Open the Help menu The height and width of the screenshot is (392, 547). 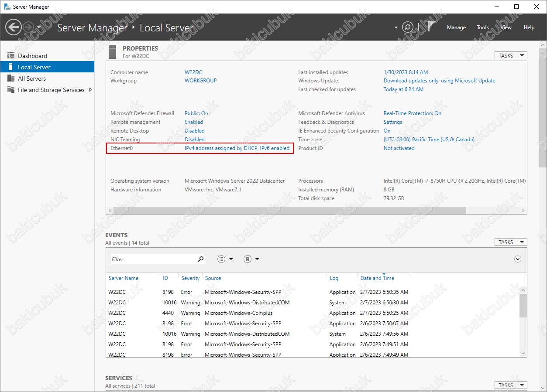[529, 27]
